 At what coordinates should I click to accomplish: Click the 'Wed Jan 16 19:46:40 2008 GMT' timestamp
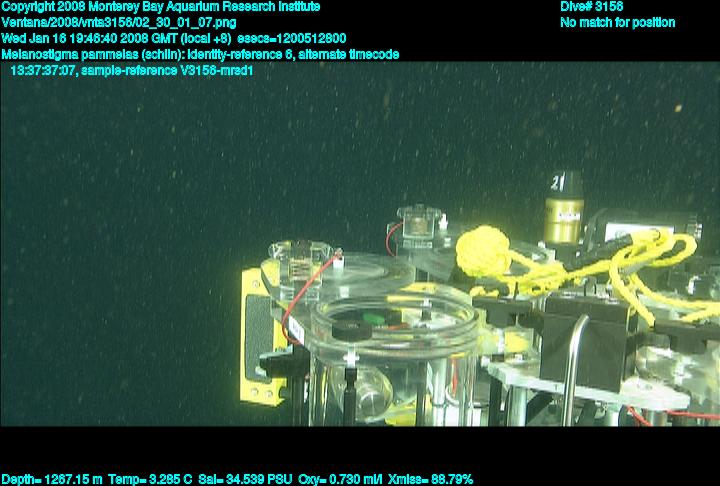click(89, 39)
